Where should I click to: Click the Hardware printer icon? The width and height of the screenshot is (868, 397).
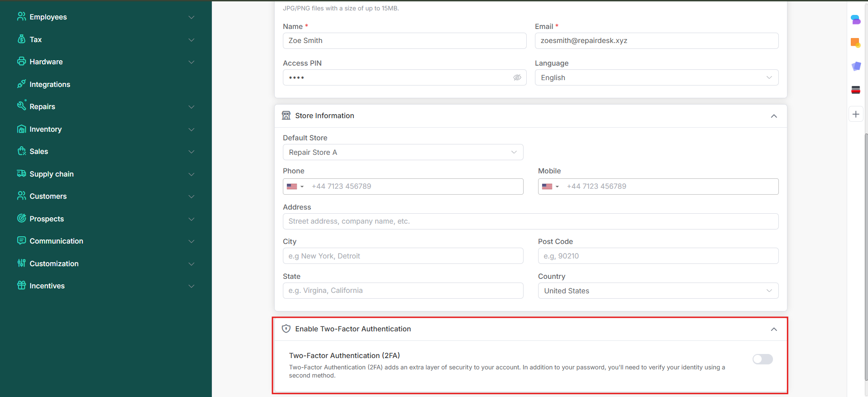click(21, 62)
